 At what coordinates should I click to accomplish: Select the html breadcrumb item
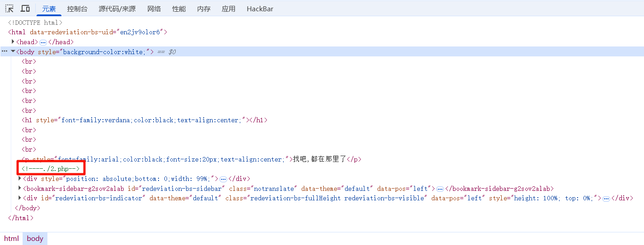[x=11, y=239]
